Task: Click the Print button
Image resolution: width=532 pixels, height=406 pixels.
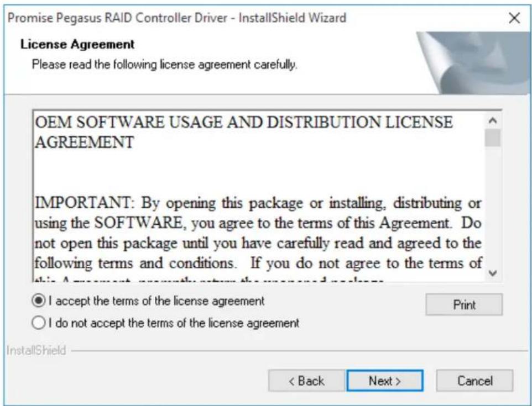Action: click(x=464, y=305)
